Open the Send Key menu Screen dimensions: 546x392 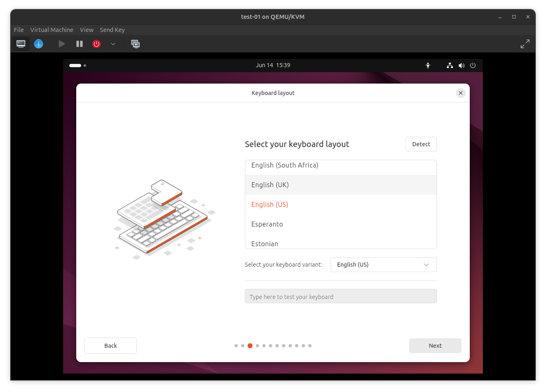pyautogui.click(x=112, y=29)
